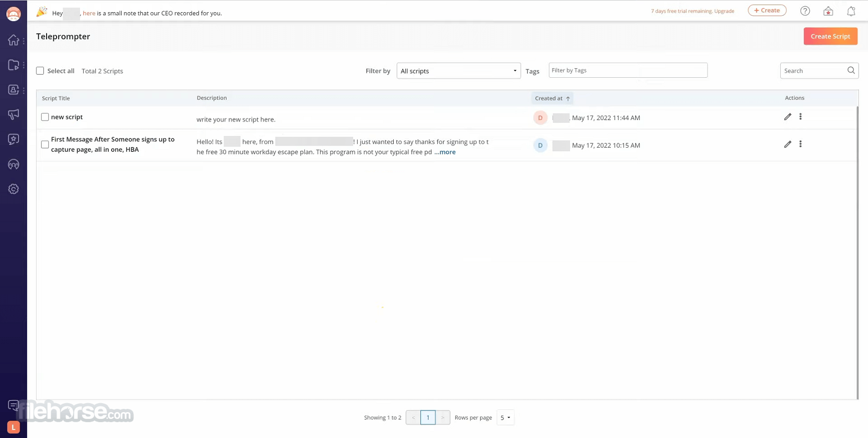The image size is (868, 438).
Task: Open the chat message icon in sidebar
Action: pos(13,406)
